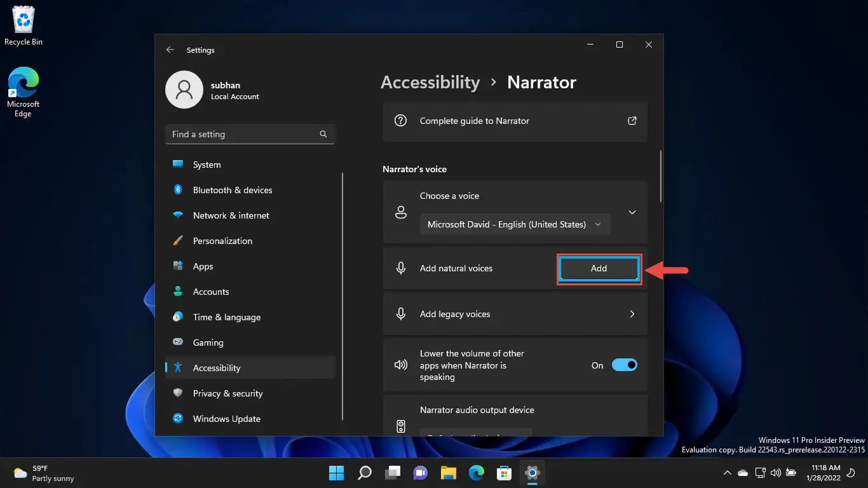Click the settings content scrollbar
This screenshot has width=868, height=488.
tap(661, 175)
